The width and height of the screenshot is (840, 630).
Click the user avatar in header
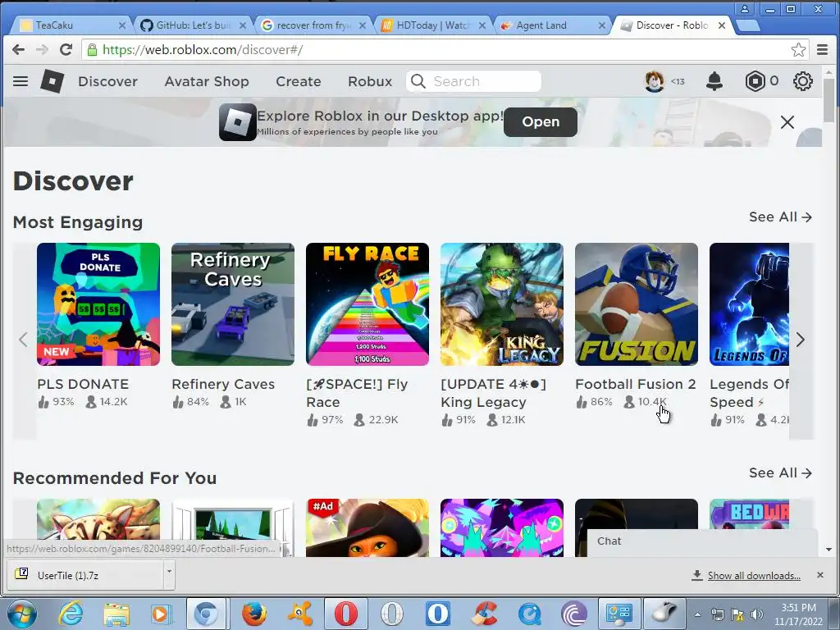coord(654,81)
